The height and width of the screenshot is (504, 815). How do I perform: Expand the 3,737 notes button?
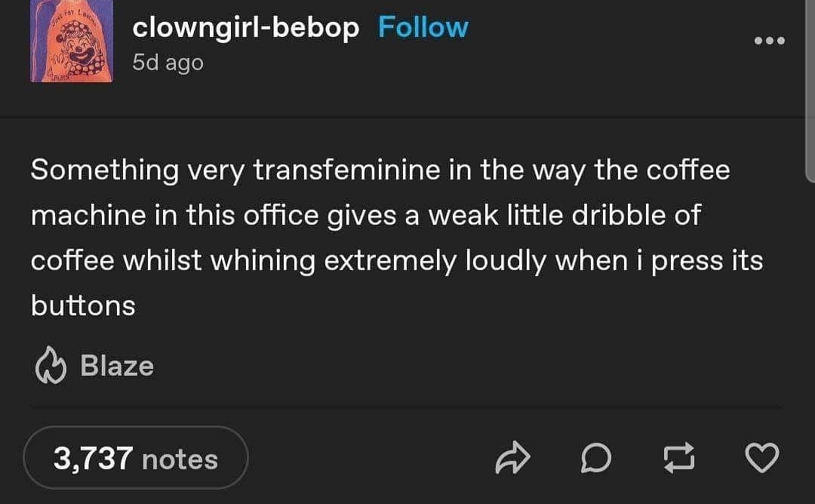[136, 458]
